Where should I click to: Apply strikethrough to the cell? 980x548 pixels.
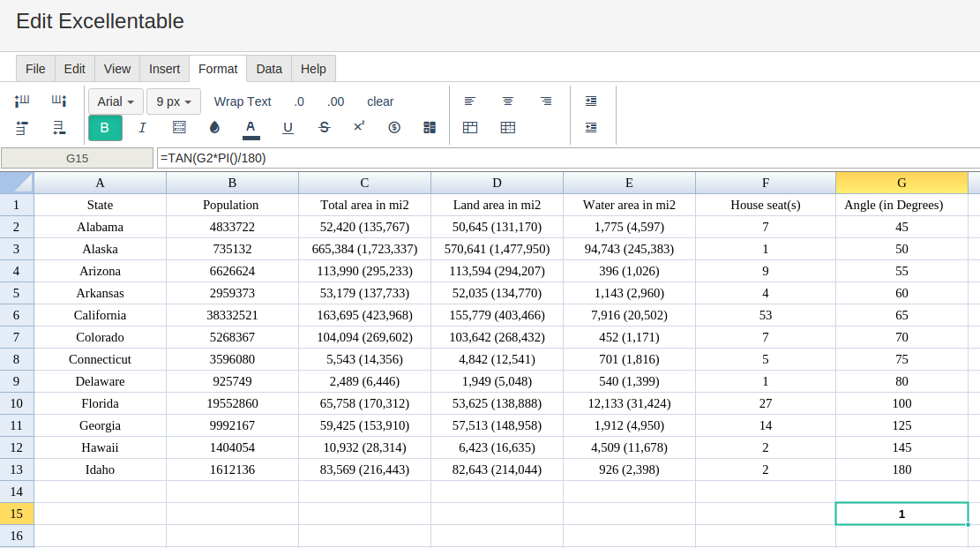(x=324, y=128)
